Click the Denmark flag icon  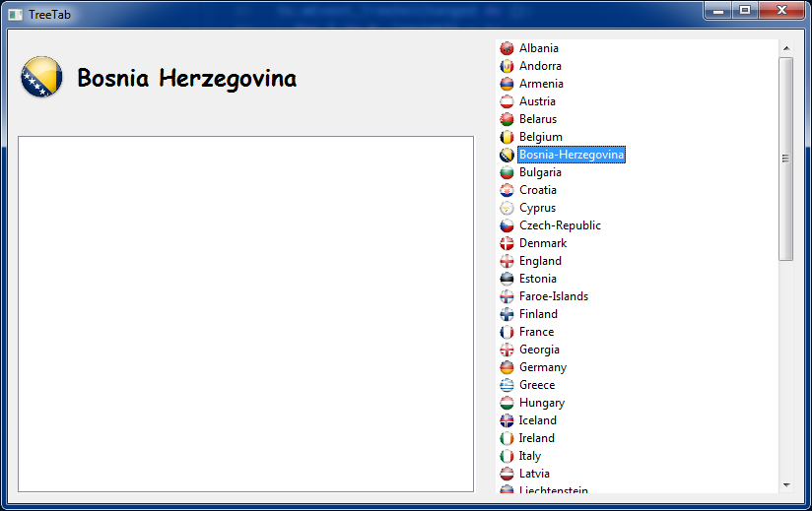coord(507,243)
